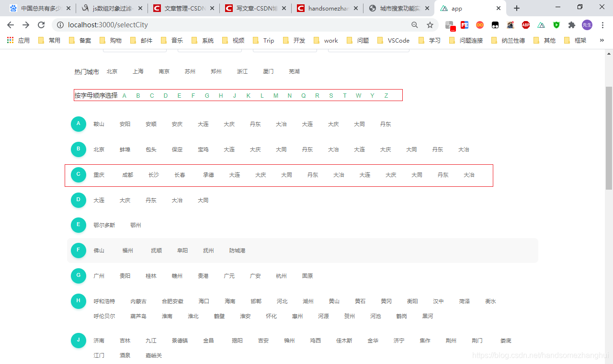The width and height of the screenshot is (613, 364).
Task: Open the purple 先生 profile avatar
Action: [x=587, y=25]
